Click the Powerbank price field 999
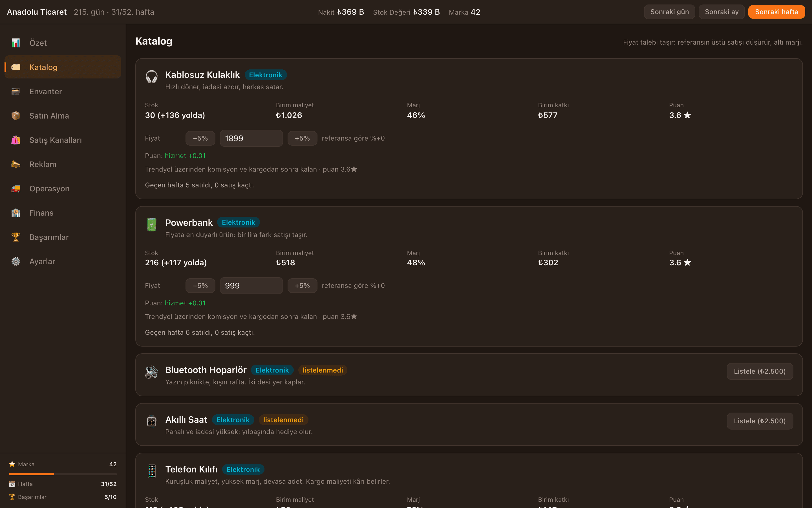The width and height of the screenshot is (812, 508). (251, 286)
